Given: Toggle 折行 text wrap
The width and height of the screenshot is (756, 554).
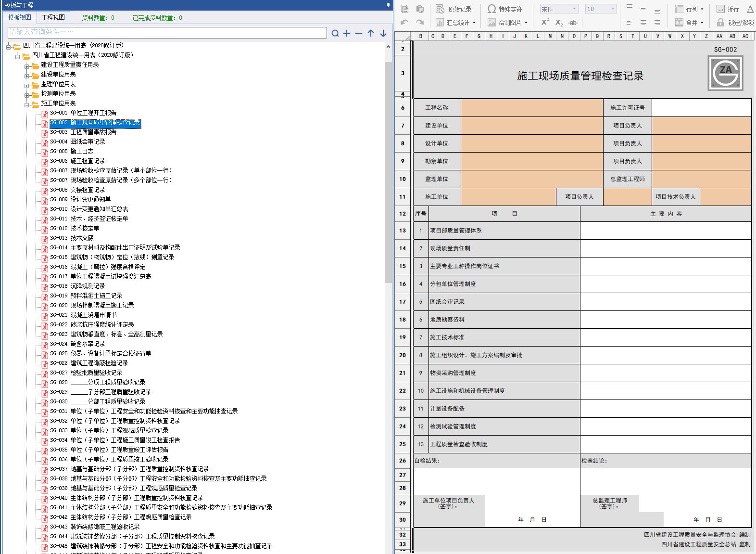Looking at the screenshot, I should 728,9.
